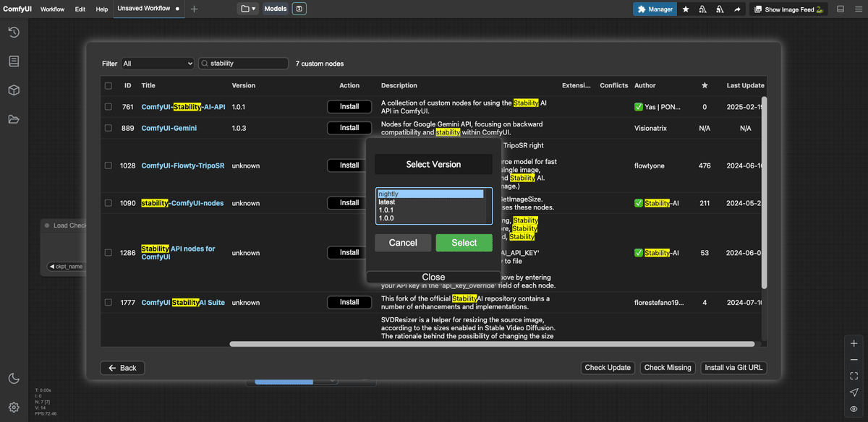Check the box for stability-ComfyUI-nodes row
This screenshot has height=422, width=868.
pyautogui.click(x=109, y=203)
